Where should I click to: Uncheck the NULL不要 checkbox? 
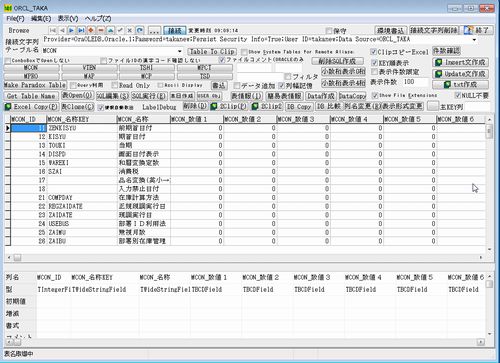(x=458, y=95)
